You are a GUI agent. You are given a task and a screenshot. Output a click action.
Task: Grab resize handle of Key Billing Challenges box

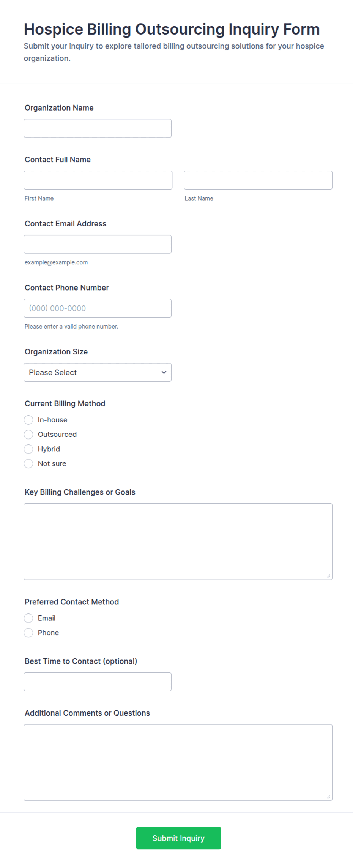pos(328,576)
